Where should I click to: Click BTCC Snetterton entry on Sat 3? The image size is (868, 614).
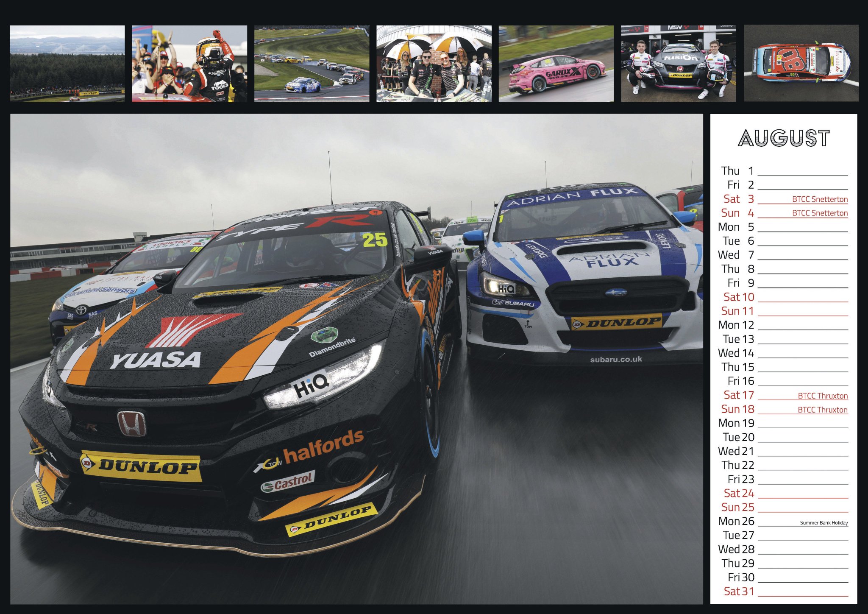coord(820,199)
